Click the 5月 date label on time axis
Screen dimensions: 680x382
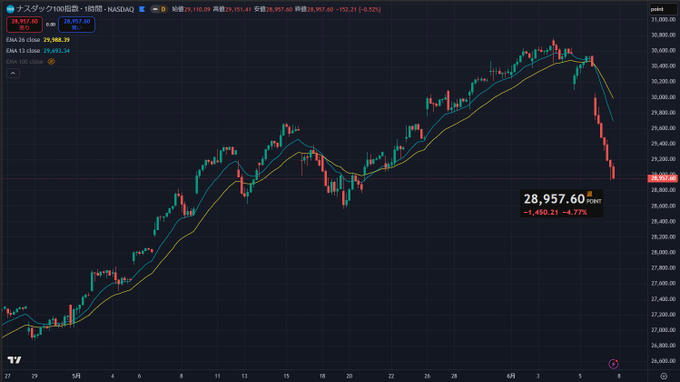(x=76, y=376)
